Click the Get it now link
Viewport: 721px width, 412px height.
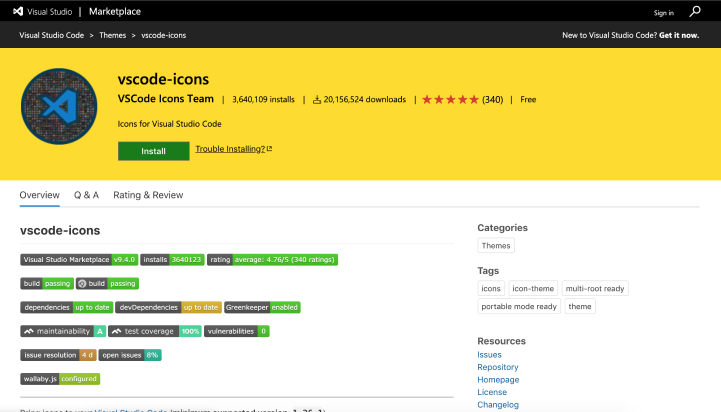pyautogui.click(x=679, y=35)
